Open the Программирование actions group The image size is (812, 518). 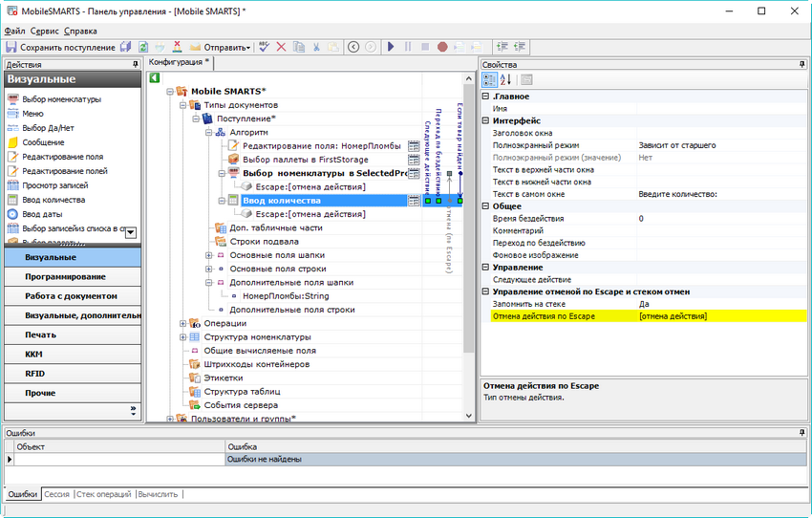pos(73,276)
